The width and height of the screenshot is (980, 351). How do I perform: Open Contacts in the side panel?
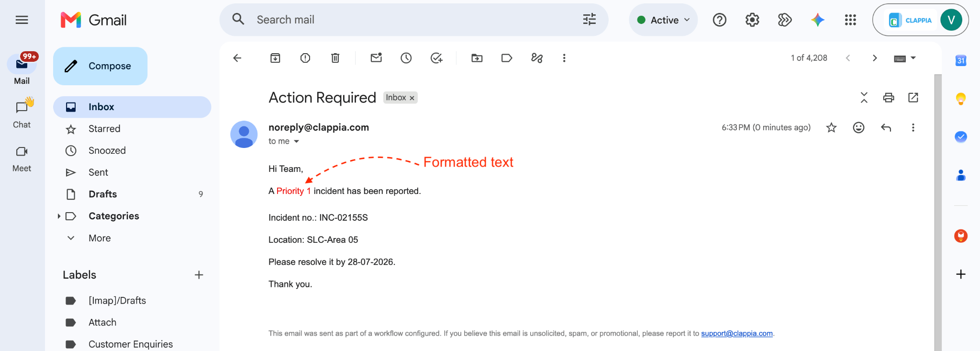[961, 175]
